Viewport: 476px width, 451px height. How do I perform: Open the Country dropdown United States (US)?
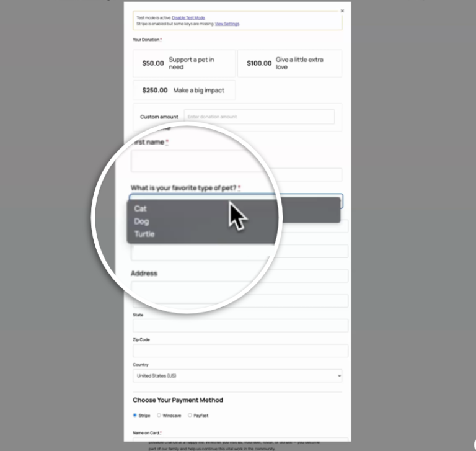tap(237, 376)
